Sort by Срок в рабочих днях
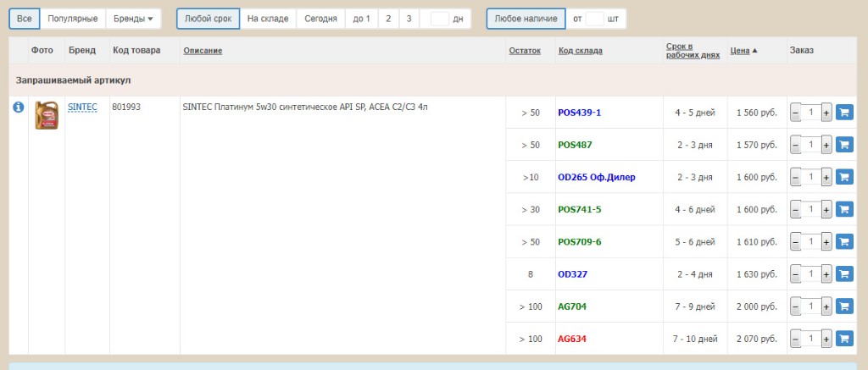This screenshot has height=370, width=868. [693, 50]
